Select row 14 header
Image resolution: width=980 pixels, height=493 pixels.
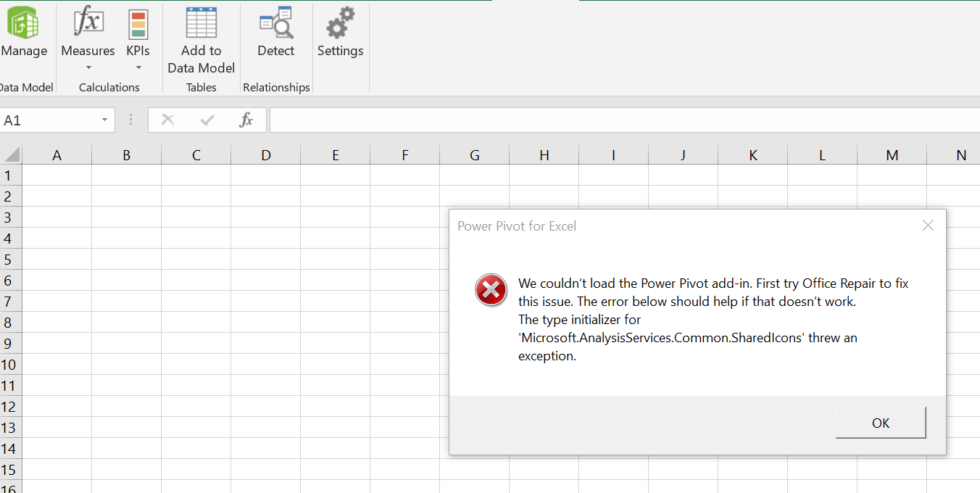(10, 449)
